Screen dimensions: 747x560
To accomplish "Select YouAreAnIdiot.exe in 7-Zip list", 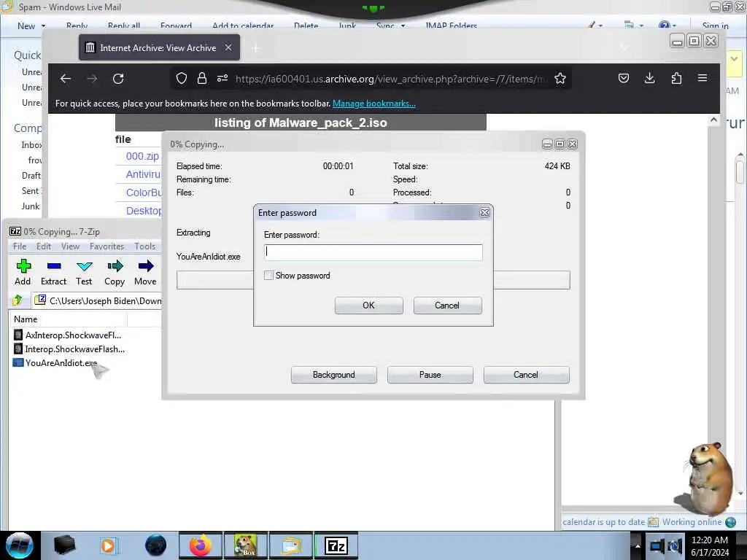I will point(61,363).
